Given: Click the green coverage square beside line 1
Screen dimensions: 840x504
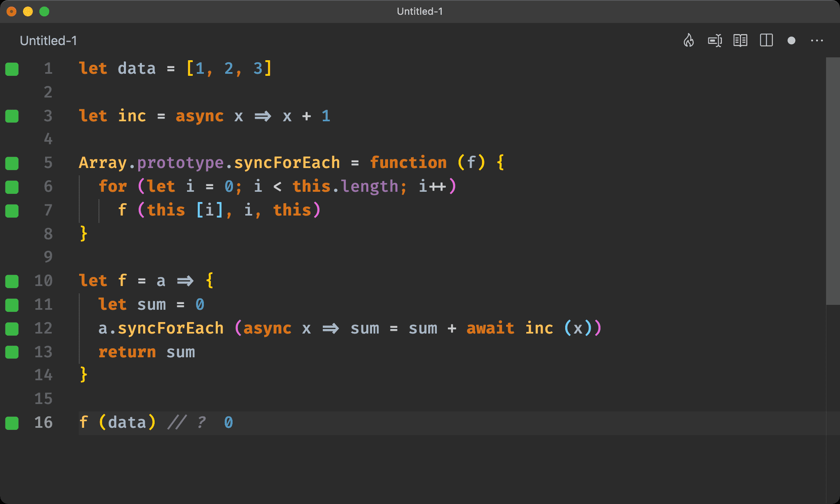Looking at the screenshot, I should [12, 69].
